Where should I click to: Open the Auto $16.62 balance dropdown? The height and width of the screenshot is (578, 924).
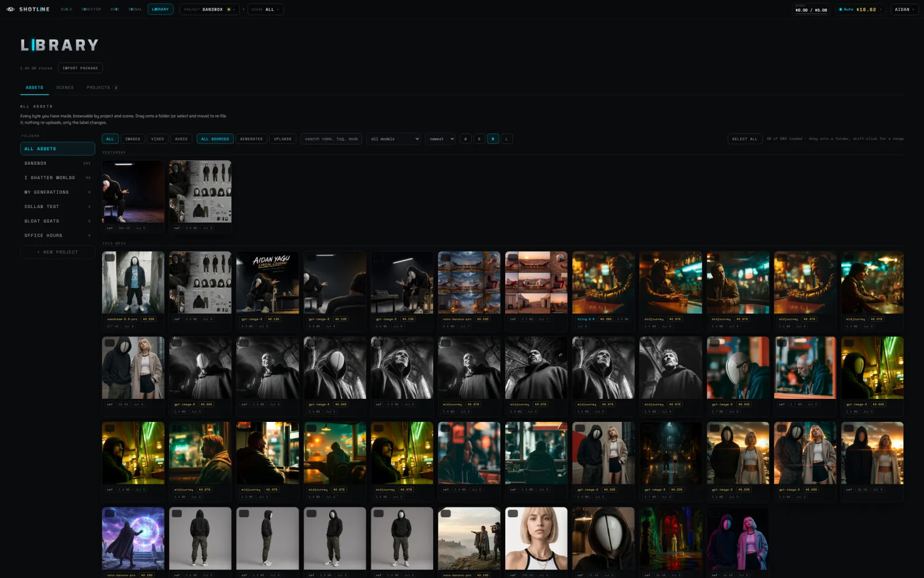860,9
